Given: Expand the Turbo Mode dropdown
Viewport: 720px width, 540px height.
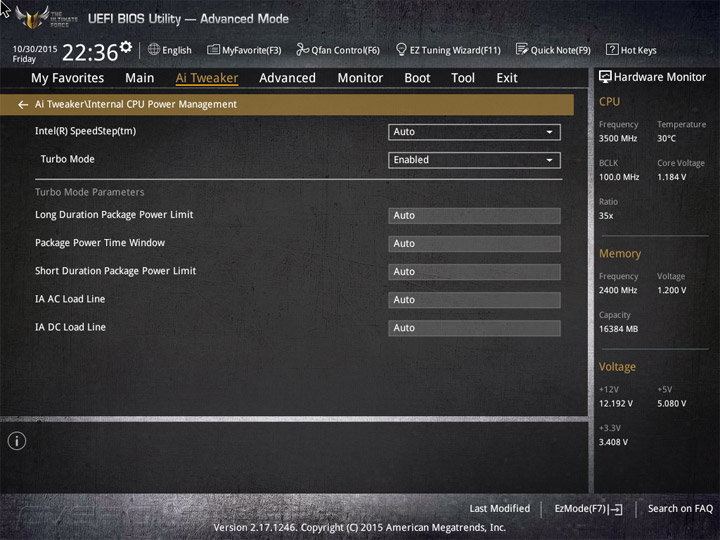Looking at the screenshot, I should click(x=474, y=160).
